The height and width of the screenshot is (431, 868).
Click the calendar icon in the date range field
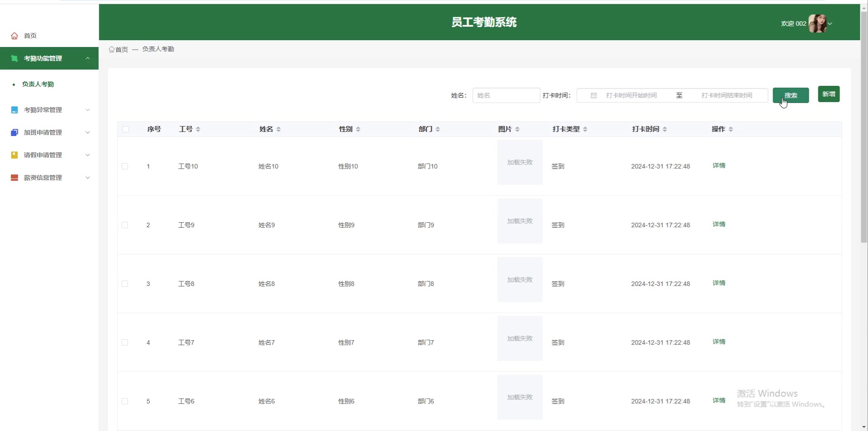[x=594, y=95]
